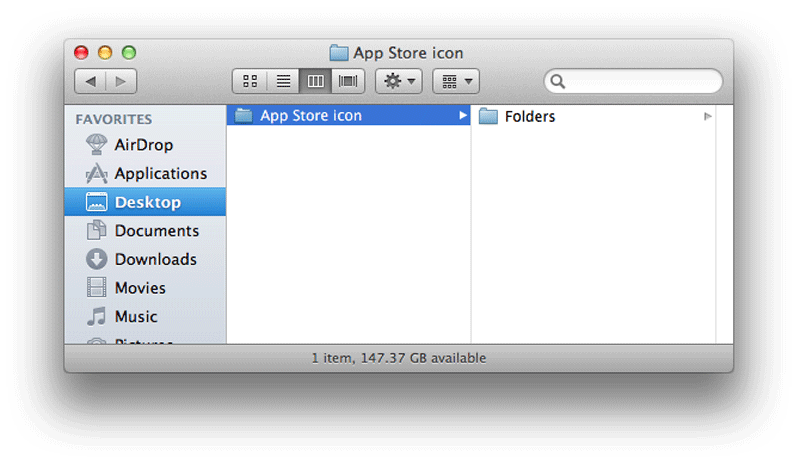Expand Folders using its disclosure arrow

(x=707, y=117)
